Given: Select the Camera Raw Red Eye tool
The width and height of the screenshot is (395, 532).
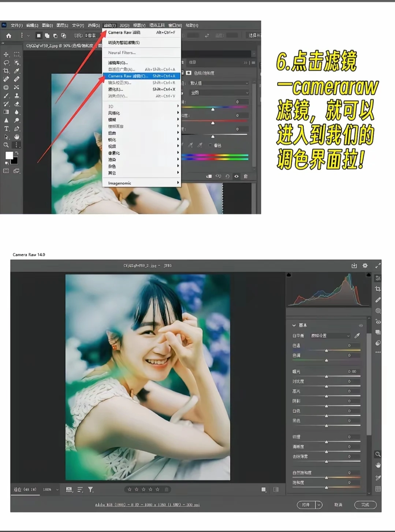Looking at the screenshot, I should click(x=378, y=322).
